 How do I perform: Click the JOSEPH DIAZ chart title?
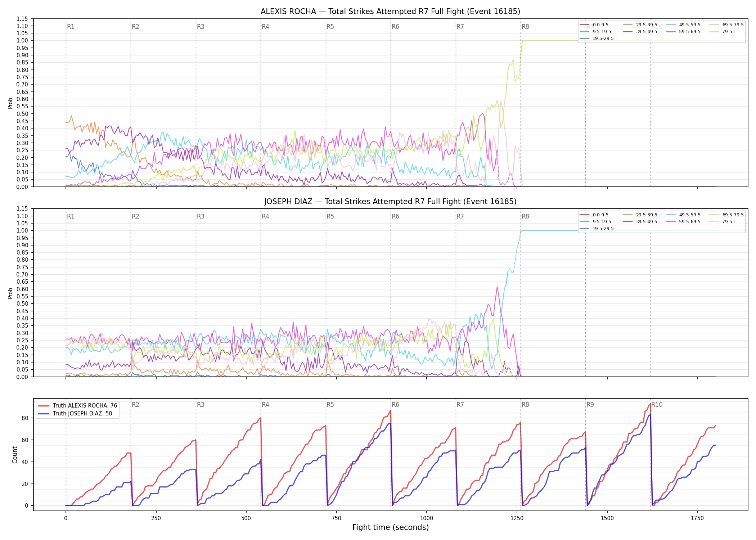390,202
